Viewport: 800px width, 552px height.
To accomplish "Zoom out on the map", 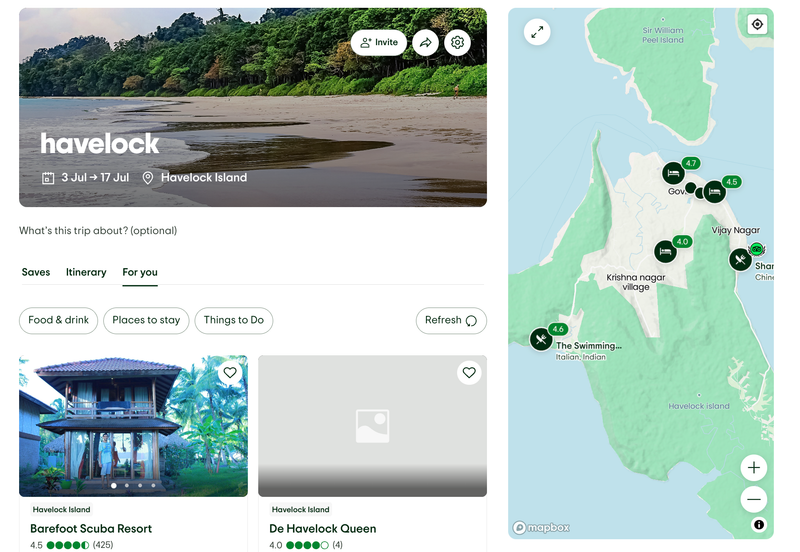I will click(754, 499).
